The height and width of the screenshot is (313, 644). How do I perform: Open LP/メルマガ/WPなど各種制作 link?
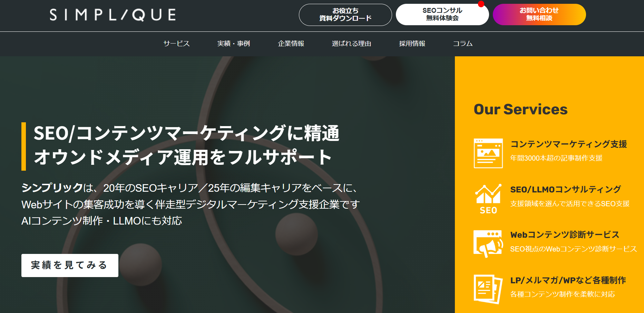[568, 280]
